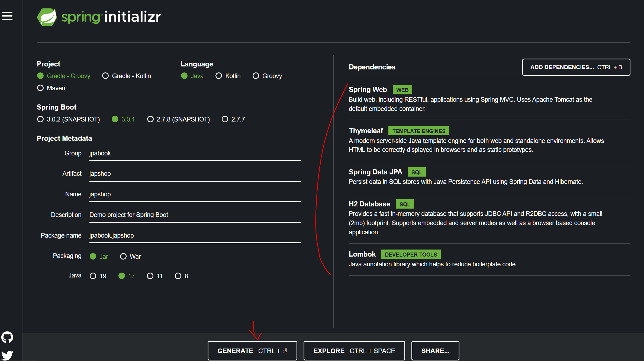
Task: Click the Twitter bird icon
Action: tap(7, 355)
